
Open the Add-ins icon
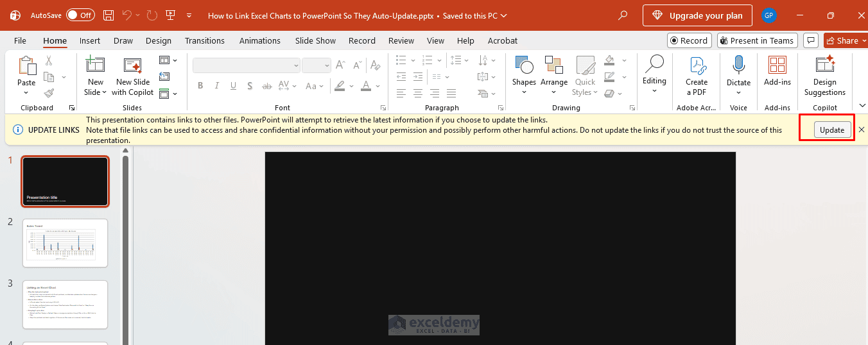[777, 71]
